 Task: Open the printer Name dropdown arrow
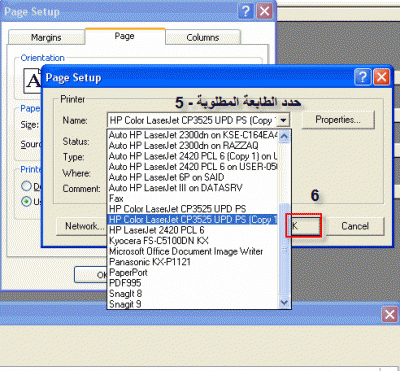(x=283, y=120)
